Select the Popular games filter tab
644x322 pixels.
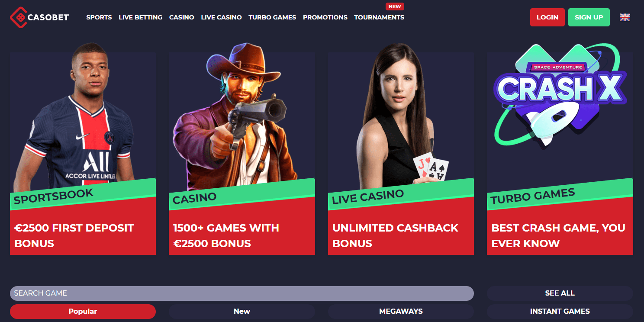[83, 312]
